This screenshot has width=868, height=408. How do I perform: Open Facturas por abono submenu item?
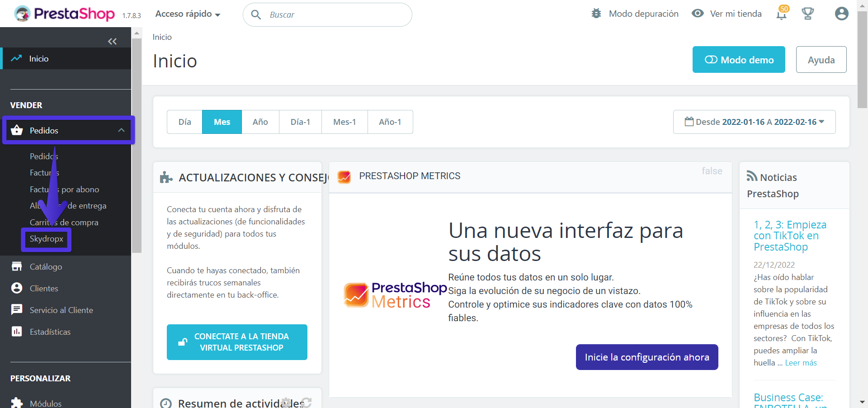(x=64, y=189)
